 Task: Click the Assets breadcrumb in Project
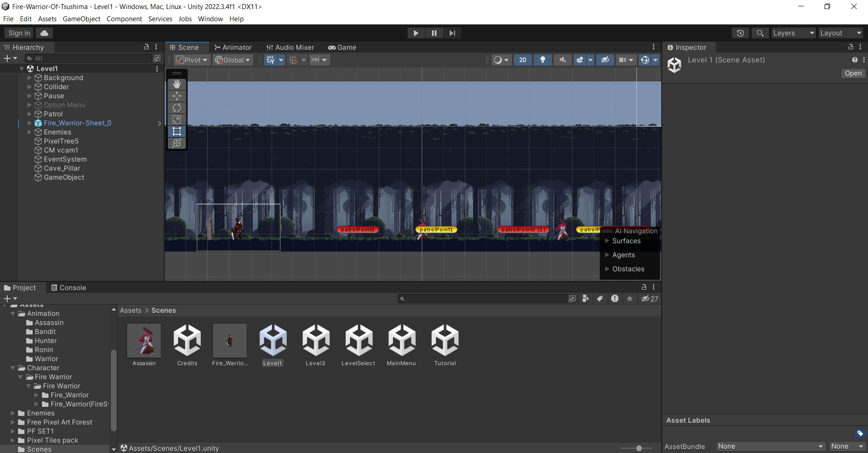(131, 310)
